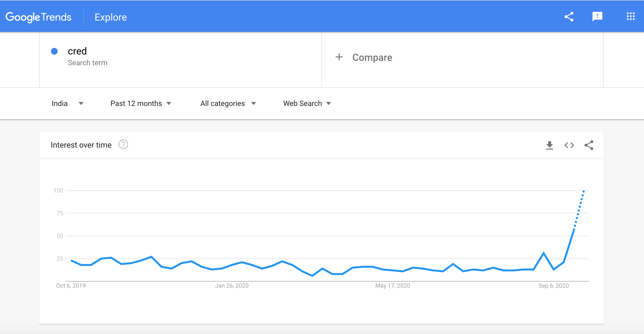Image resolution: width=644 pixels, height=334 pixels.
Task: Open the send feedback icon
Action: (597, 17)
